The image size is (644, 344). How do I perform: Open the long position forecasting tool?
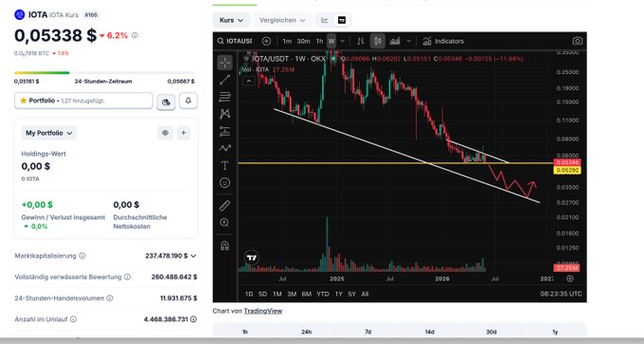click(224, 131)
